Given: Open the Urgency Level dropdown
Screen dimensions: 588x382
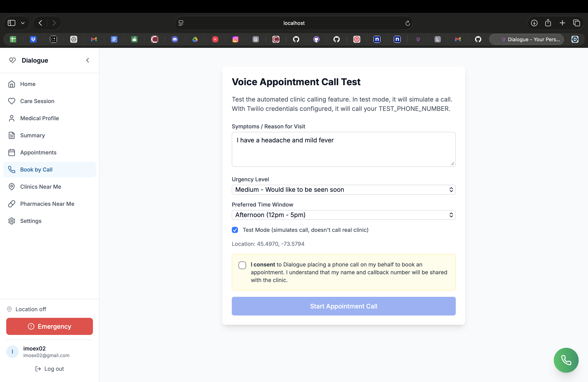Looking at the screenshot, I should point(343,189).
